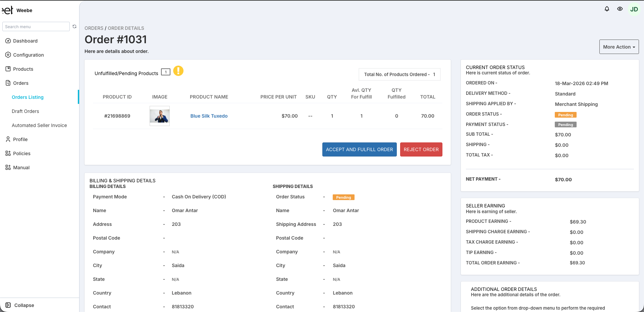
Task: Toggle the eye preview icon in the header
Action: click(620, 9)
